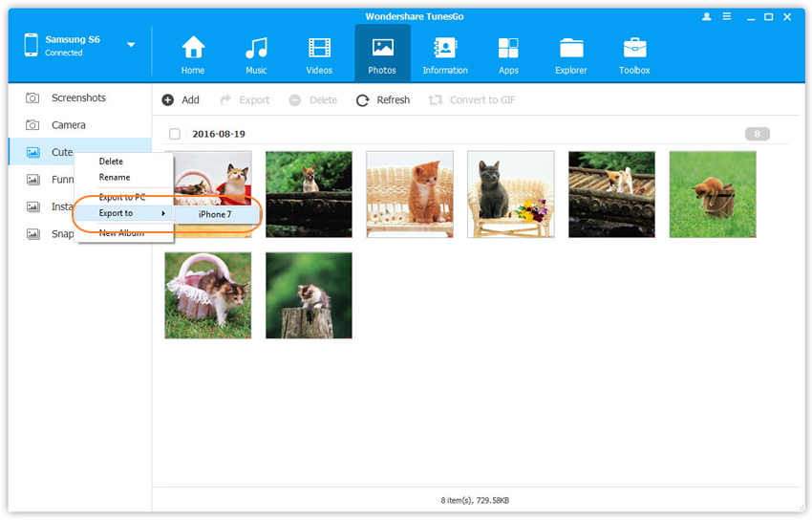Click the user account icon in title bar
Screen dimensions: 812x520
707,17
